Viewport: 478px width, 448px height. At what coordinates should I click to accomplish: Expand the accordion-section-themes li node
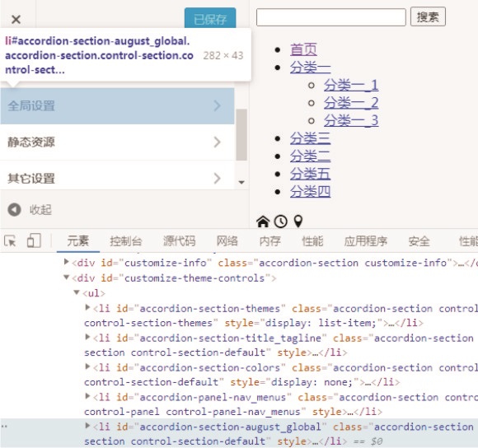(87, 307)
